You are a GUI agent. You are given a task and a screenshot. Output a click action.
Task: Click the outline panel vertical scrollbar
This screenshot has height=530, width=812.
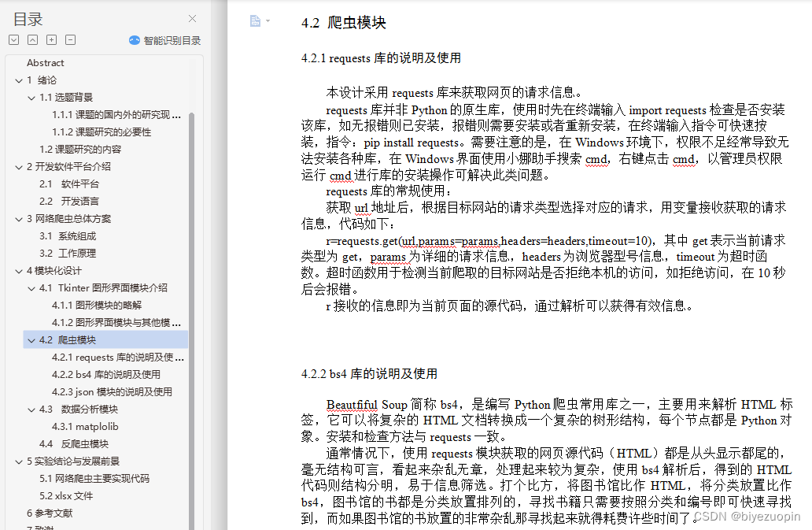click(192, 321)
